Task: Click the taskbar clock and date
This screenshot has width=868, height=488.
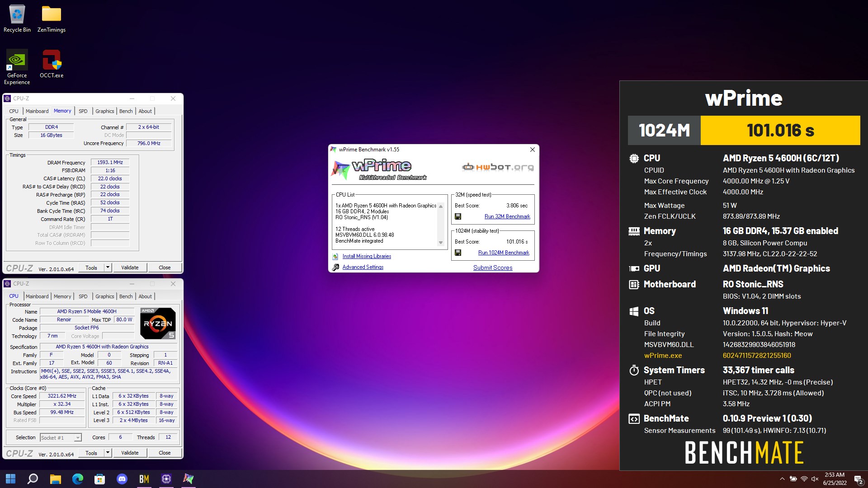Action: point(835,479)
